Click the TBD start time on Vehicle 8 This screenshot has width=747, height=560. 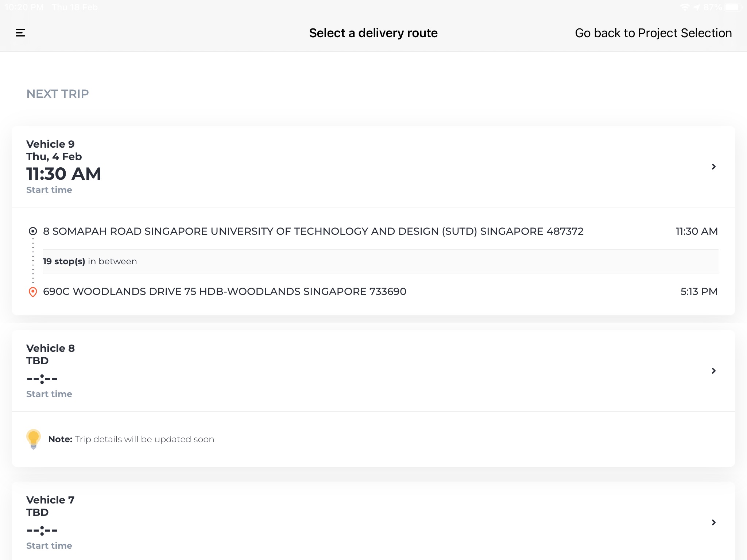coord(41,378)
